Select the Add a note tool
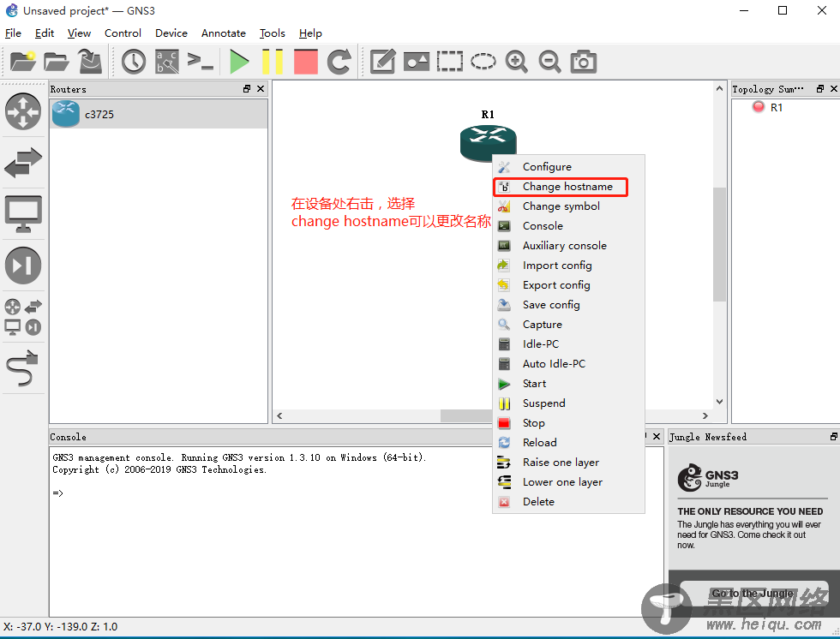The height and width of the screenshot is (639, 840). pyautogui.click(x=383, y=62)
